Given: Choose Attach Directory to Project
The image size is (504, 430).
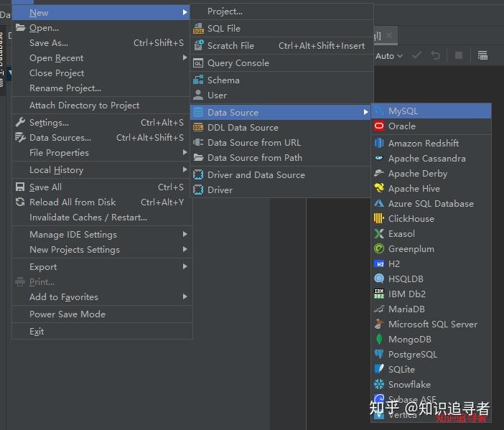Looking at the screenshot, I should [102, 106].
